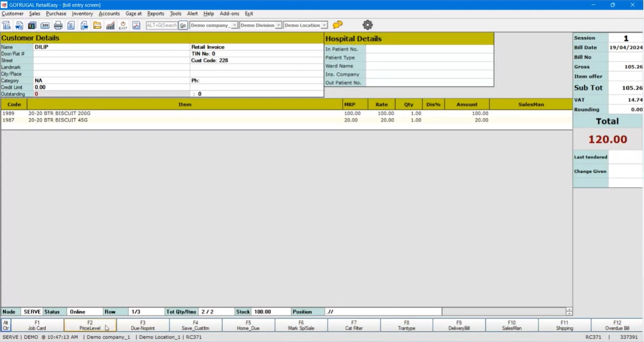Expand the Demo Location dropdown
Screen dimensions: 644x342
[324, 25]
